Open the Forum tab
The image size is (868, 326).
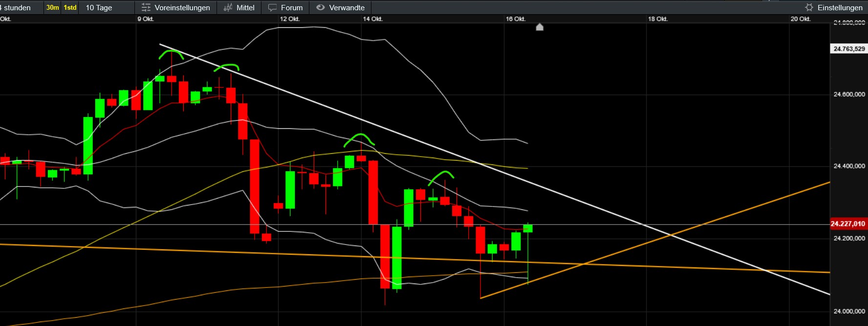point(285,7)
